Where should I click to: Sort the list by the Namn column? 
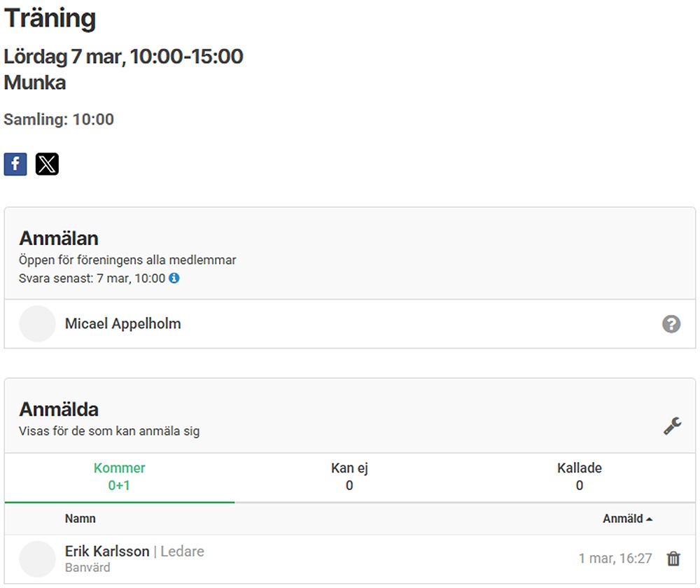[80, 519]
